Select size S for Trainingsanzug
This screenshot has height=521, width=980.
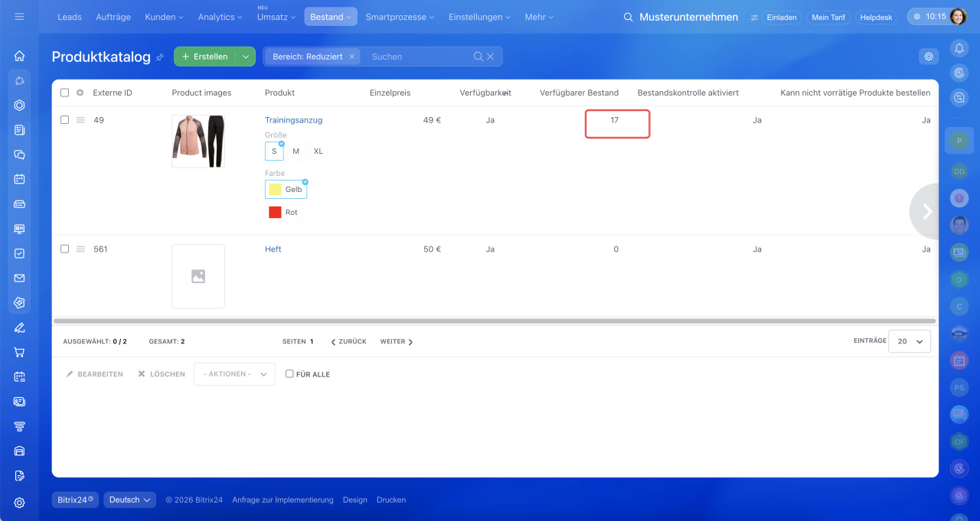[x=274, y=151]
